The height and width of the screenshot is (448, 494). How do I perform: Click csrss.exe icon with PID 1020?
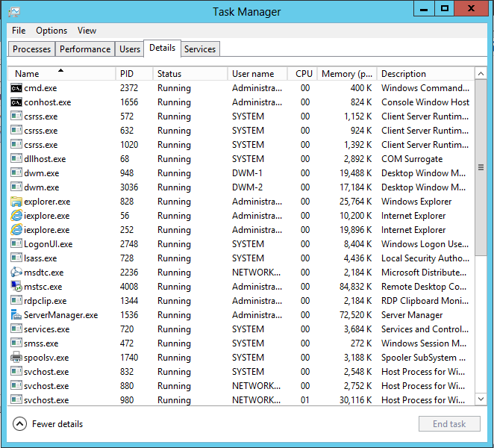pos(16,145)
